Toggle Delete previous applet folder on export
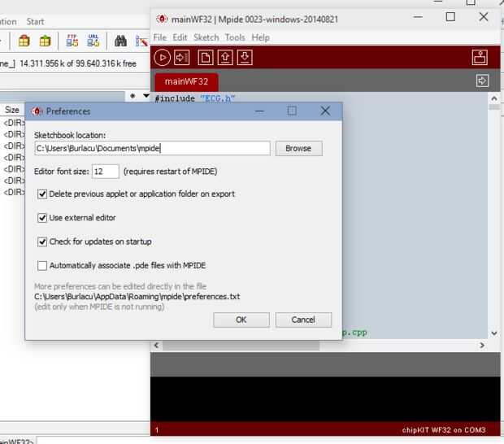This screenshot has height=444, width=504. click(42, 194)
